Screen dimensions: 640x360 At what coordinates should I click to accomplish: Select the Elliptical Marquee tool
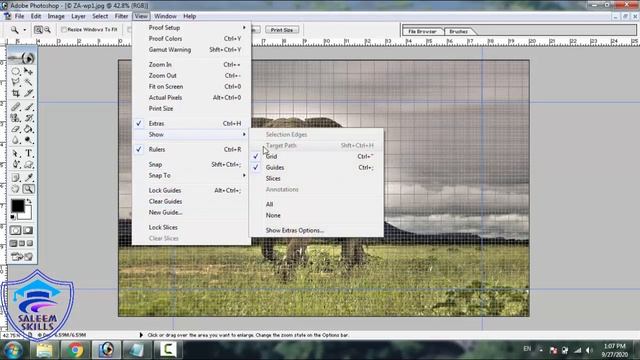tap(16, 71)
